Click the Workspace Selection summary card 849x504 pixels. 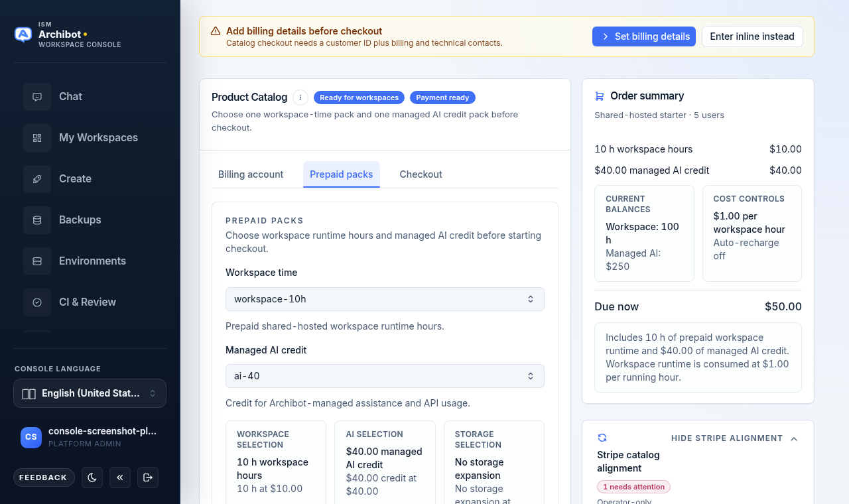point(276,462)
